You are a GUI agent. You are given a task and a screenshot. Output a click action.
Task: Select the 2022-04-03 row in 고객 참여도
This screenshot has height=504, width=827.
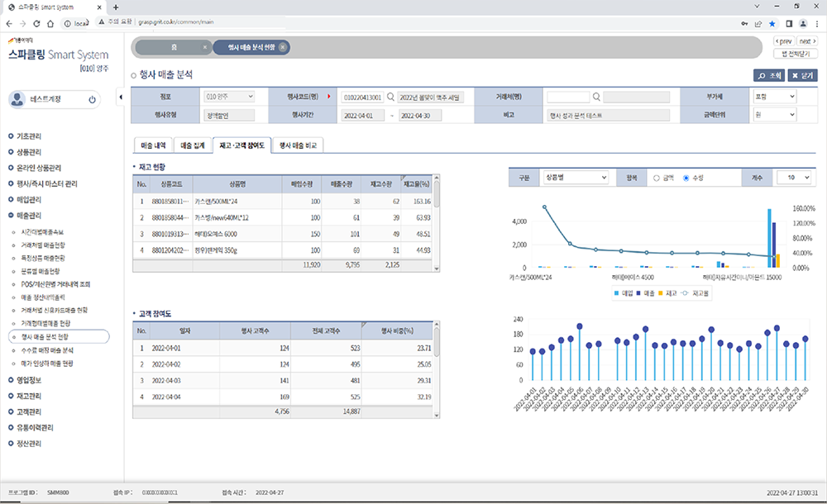click(x=283, y=381)
